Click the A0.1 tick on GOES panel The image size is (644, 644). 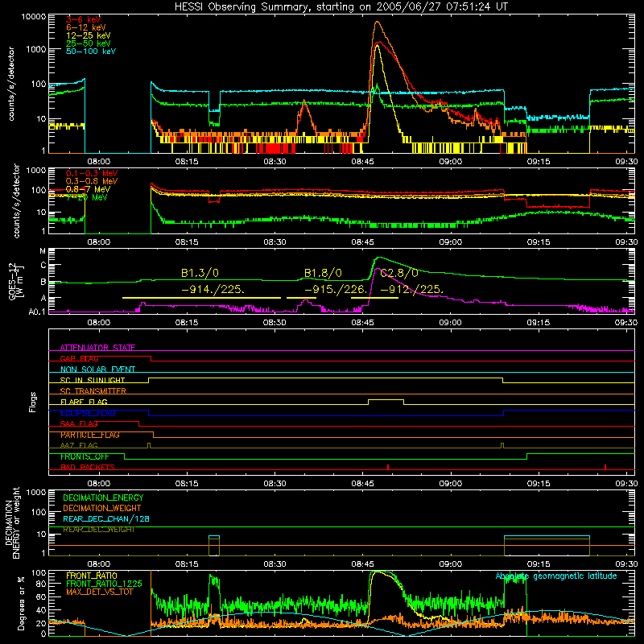[37, 312]
